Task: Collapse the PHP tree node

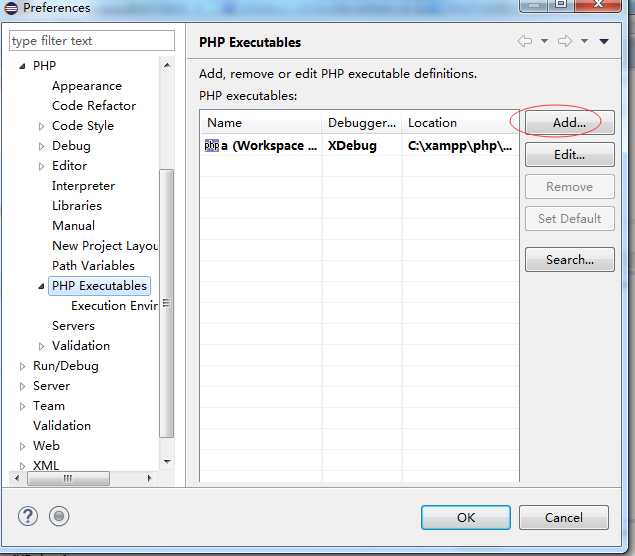Action: pos(22,66)
